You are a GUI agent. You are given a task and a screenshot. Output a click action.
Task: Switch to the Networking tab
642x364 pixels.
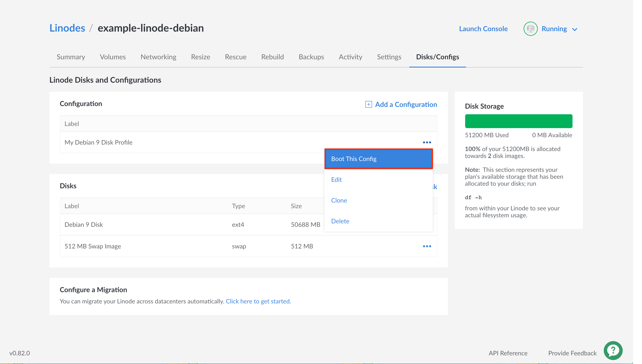158,56
